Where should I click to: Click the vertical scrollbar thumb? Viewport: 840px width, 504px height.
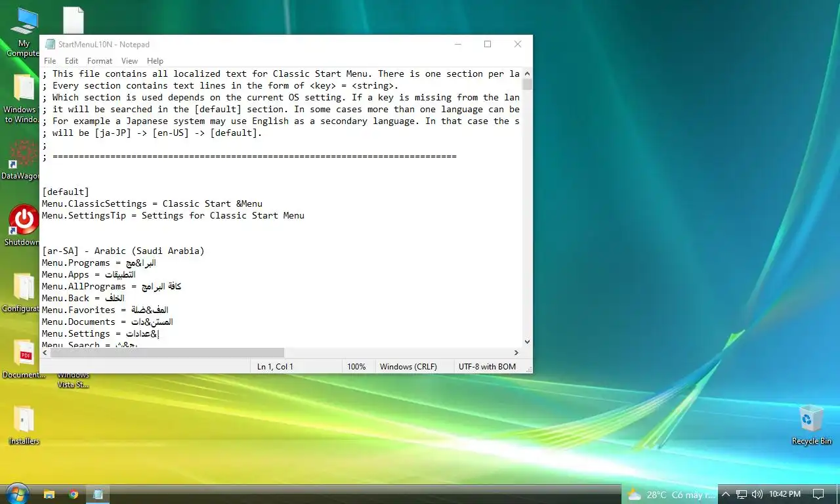tap(527, 85)
